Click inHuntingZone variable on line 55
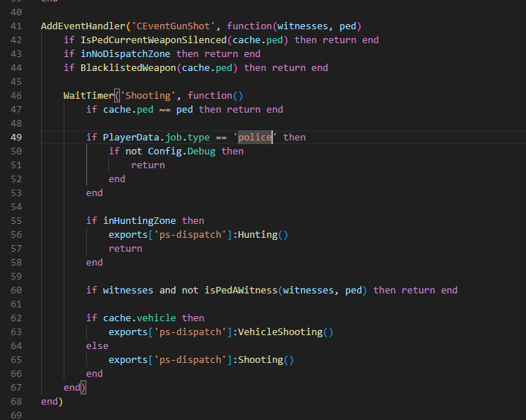The height and width of the screenshot is (420, 526). click(140, 221)
